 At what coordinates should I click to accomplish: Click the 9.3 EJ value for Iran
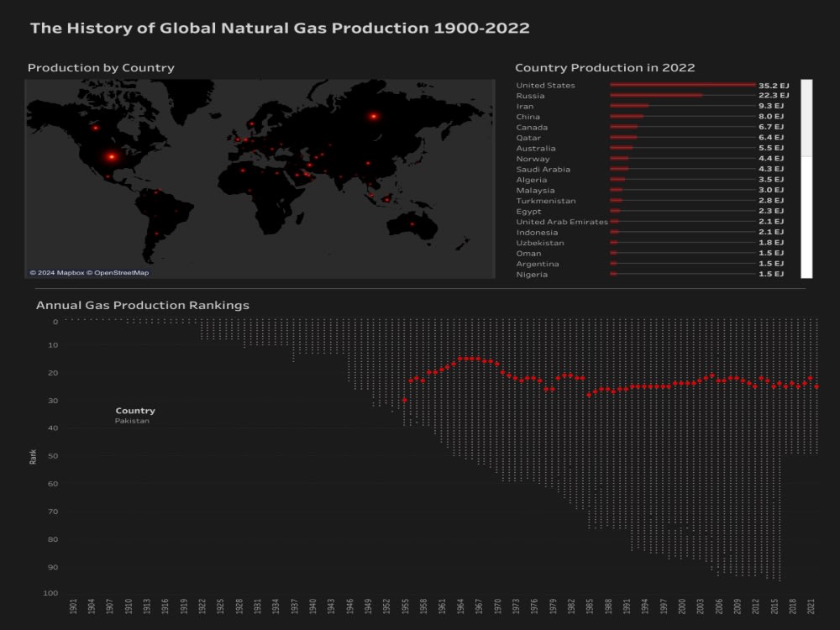(771, 106)
